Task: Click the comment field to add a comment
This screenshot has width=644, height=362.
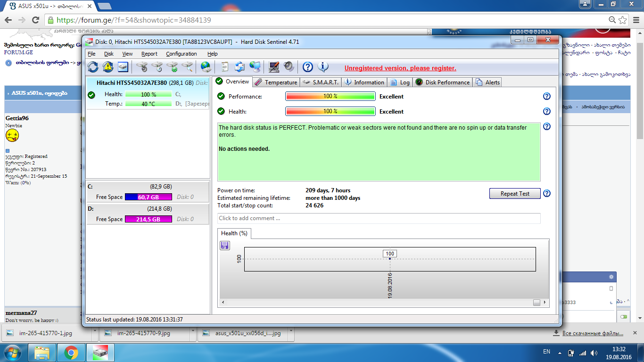Action: point(379,218)
